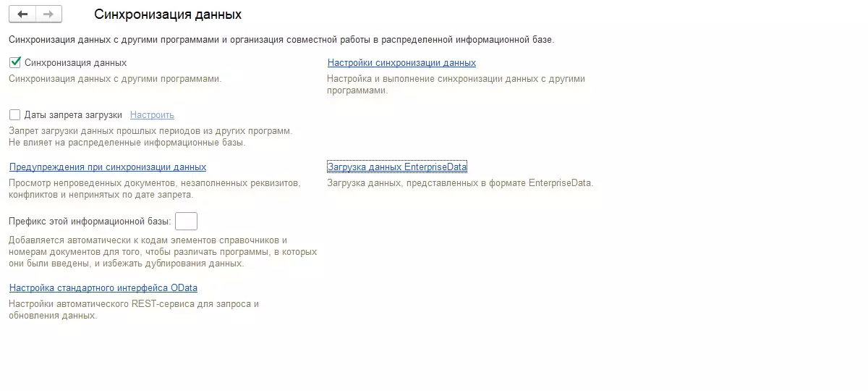Click the REST-сервиса description text

[134, 304]
